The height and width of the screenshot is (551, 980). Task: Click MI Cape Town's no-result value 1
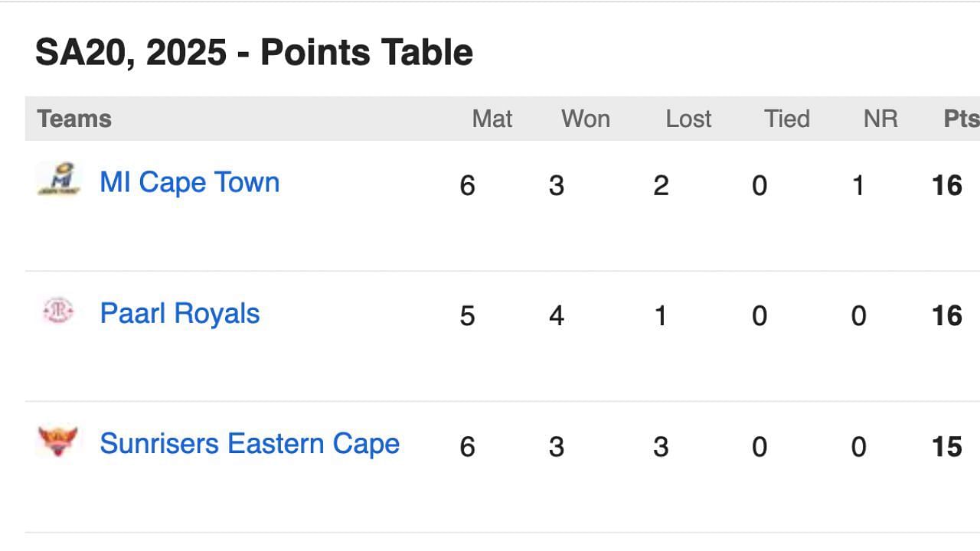tap(859, 185)
